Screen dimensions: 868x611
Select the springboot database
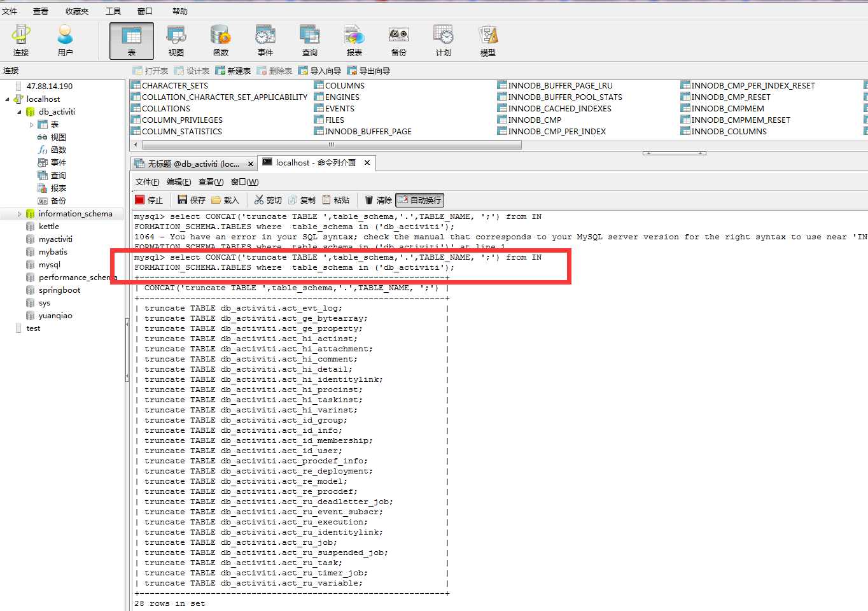click(59, 290)
